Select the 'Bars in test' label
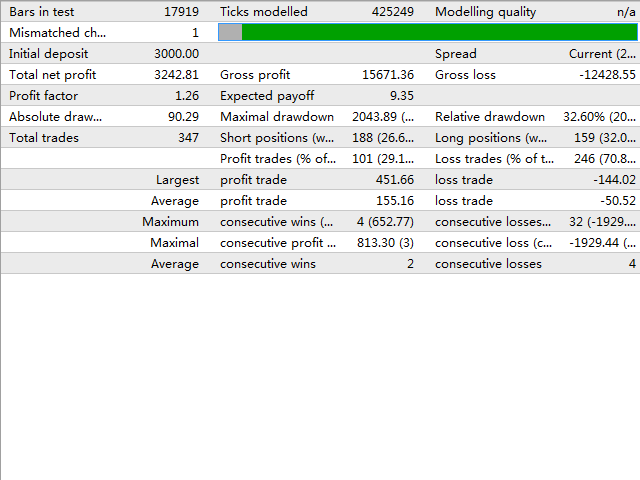The width and height of the screenshot is (640, 480). point(42,11)
